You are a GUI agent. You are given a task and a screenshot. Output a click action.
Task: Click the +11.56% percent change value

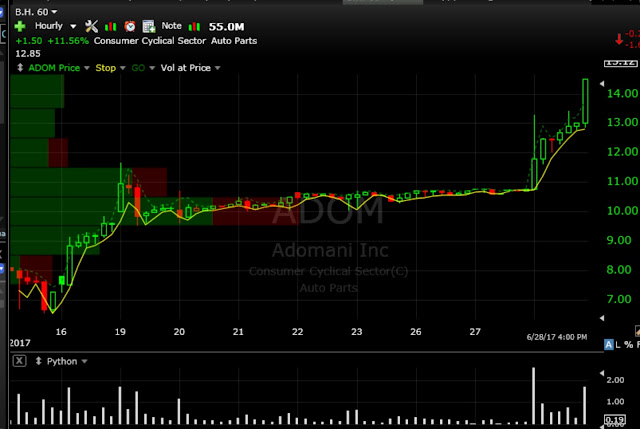coord(68,41)
